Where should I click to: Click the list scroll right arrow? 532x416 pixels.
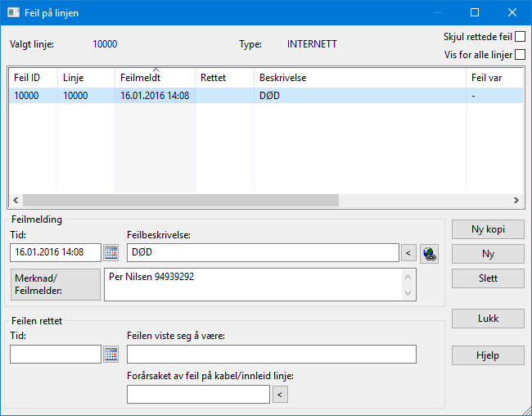[x=516, y=201]
